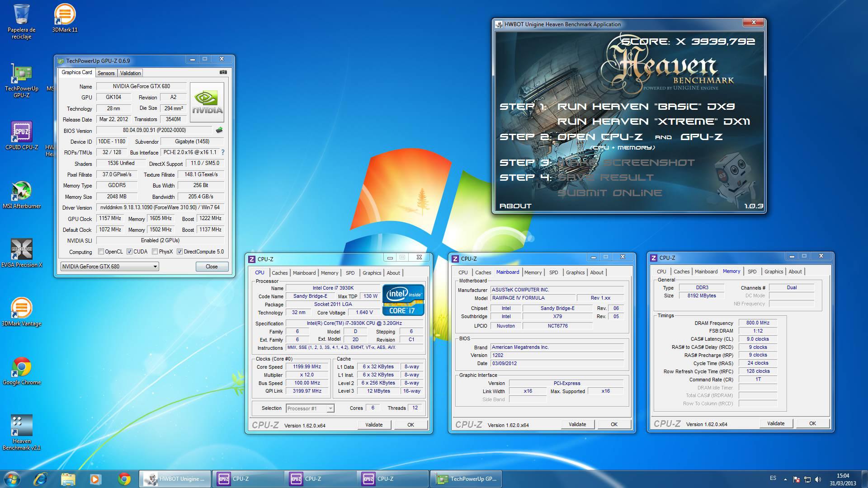Viewport: 868px width, 488px height.
Task: Open the MSI Afterburner desktop shortcut
Action: coord(21,194)
